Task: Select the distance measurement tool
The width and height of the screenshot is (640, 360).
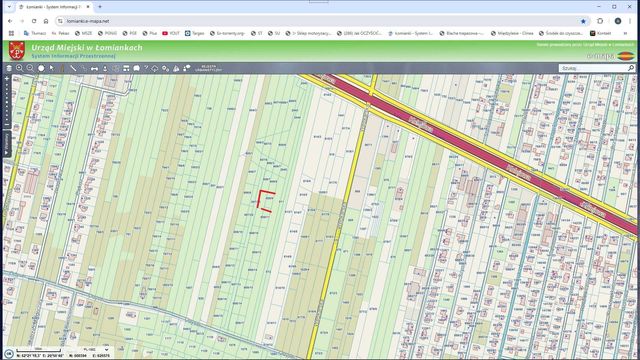Action: pyautogui.click(x=94, y=68)
